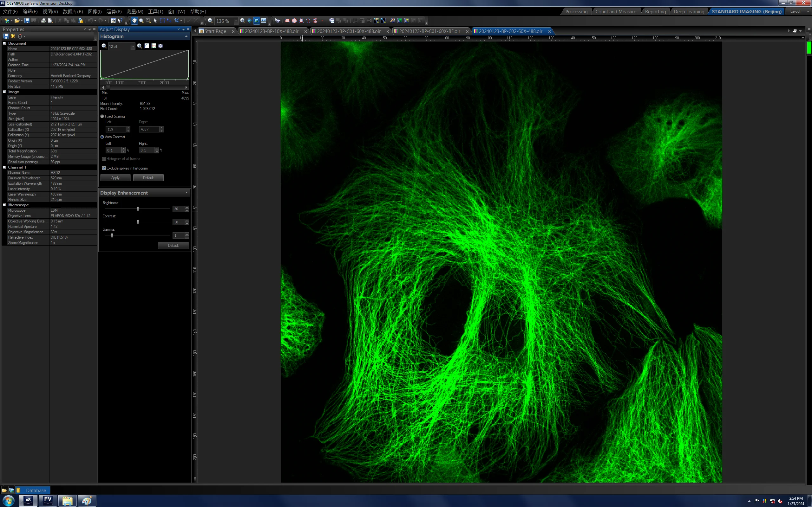Click the Save icon in the main toolbar
Image resolution: width=812 pixels, height=507 pixels.
point(27,21)
